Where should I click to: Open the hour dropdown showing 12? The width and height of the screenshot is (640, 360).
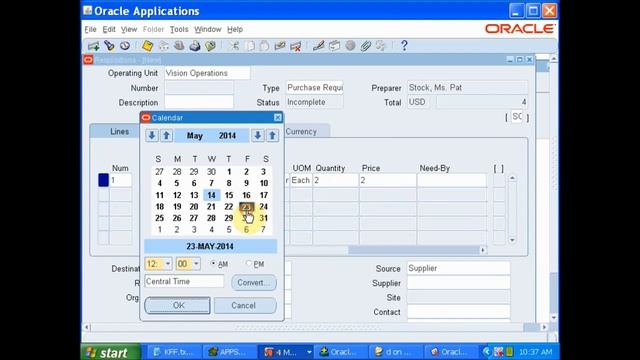point(168,264)
